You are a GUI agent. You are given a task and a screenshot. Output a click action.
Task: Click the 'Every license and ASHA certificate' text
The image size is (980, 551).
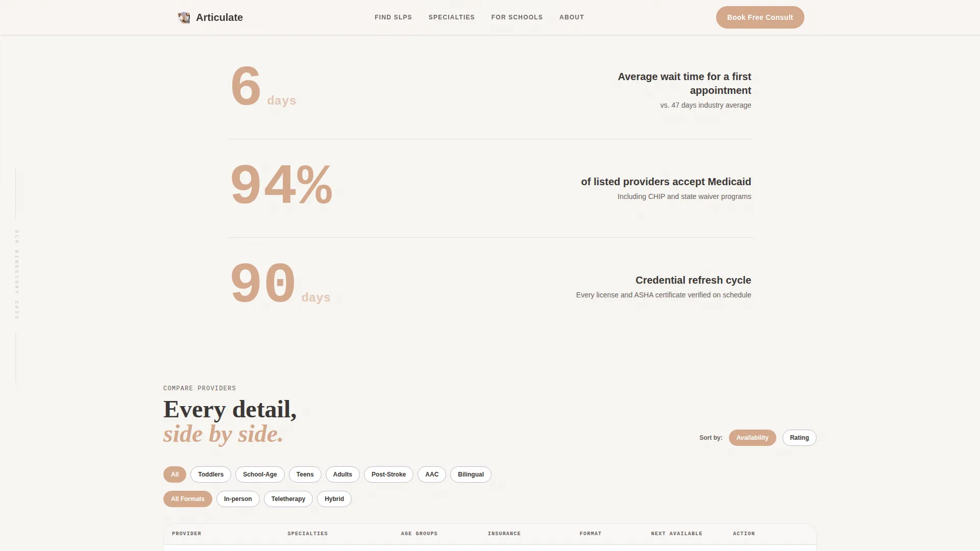click(x=664, y=295)
